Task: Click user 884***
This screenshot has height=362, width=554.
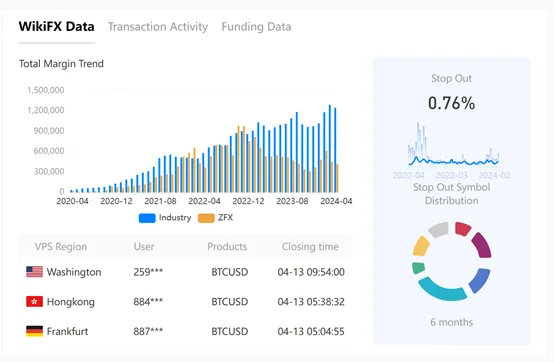Action: pyautogui.click(x=148, y=302)
